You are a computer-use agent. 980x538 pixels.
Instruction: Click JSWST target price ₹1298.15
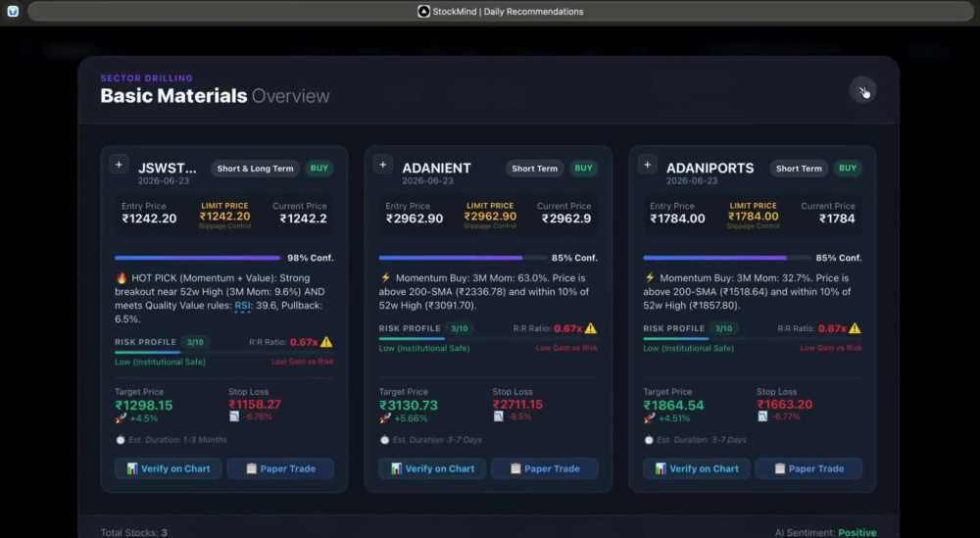pyautogui.click(x=144, y=405)
